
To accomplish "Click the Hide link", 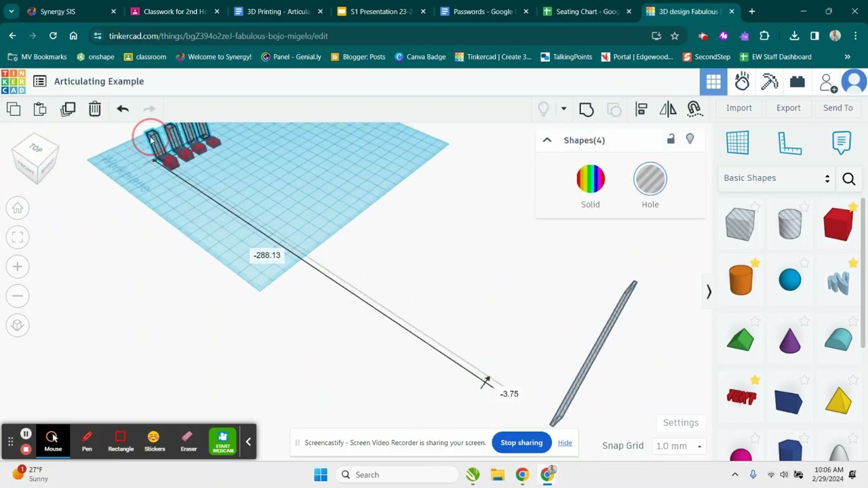I will coord(565,443).
